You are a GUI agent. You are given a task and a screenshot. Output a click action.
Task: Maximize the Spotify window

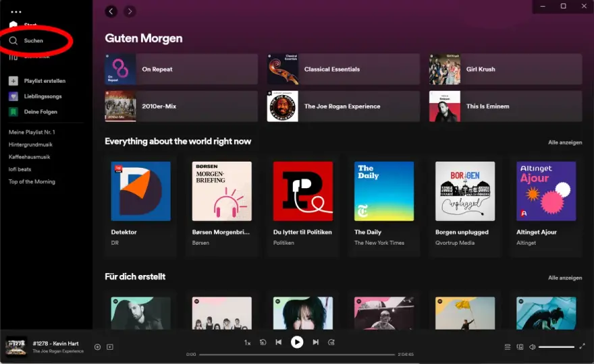pyautogui.click(x=564, y=6)
